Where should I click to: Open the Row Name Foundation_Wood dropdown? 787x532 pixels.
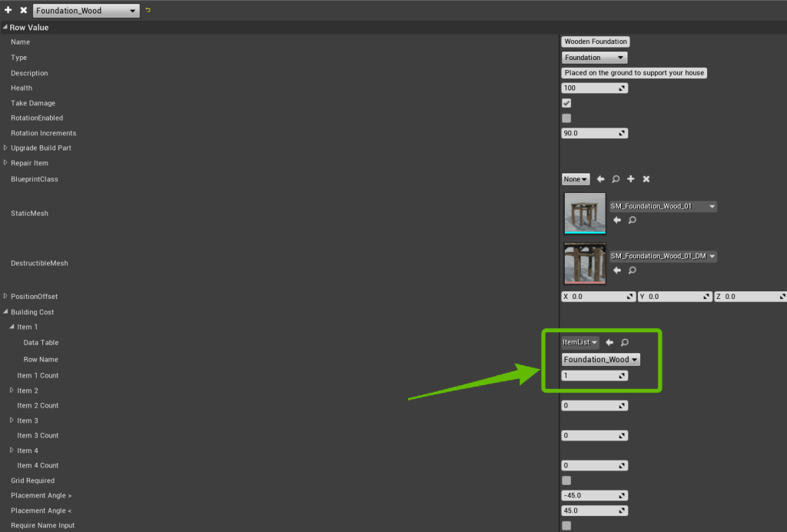click(x=600, y=359)
